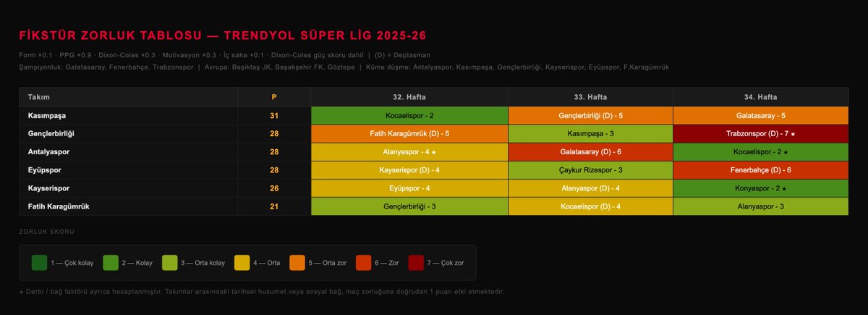The width and height of the screenshot is (868, 315).
Task: Click the "Kayserispor (D) - 4" fixture cell
Action: point(409,170)
